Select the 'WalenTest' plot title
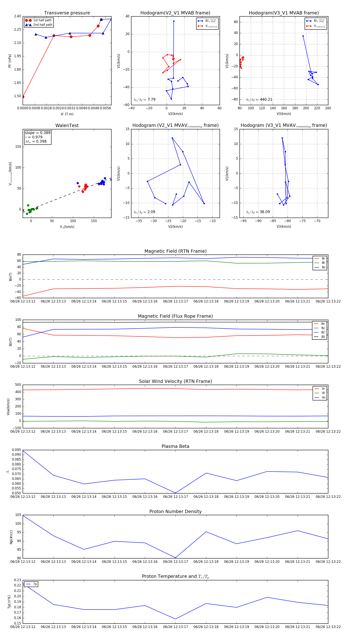The height and width of the screenshot is (644, 351). 67,125
